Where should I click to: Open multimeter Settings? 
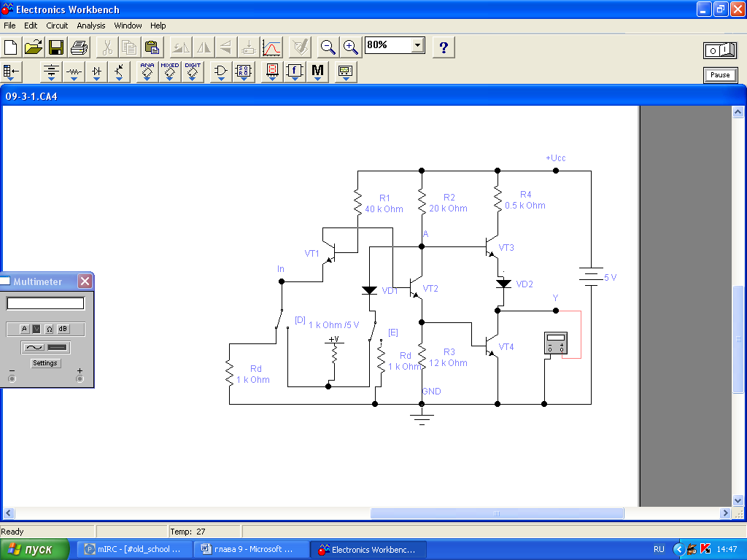(44, 363)
